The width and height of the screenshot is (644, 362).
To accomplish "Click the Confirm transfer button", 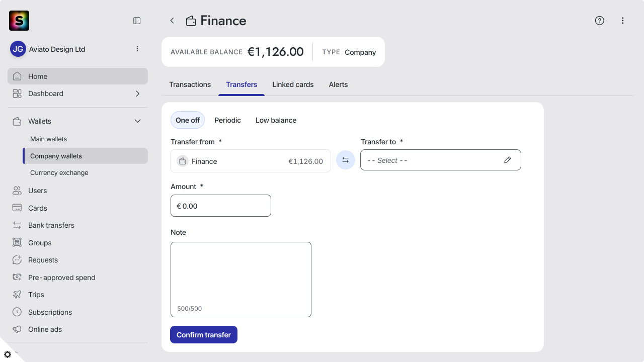I will click(x=204, y=335).
